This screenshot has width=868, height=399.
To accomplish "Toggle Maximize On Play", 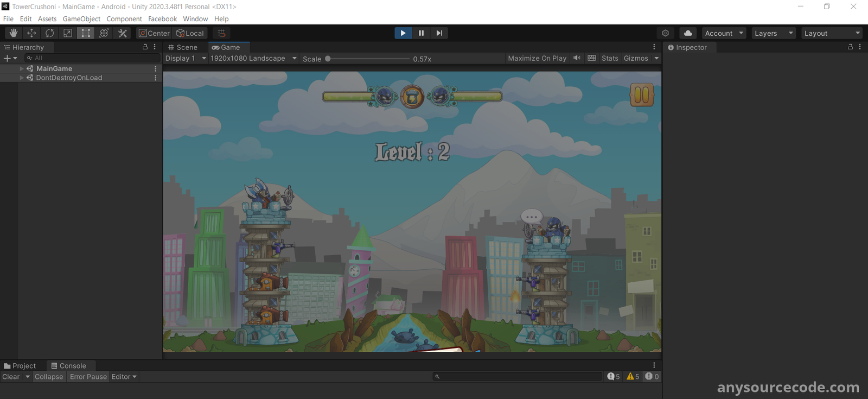I will 537,59.
